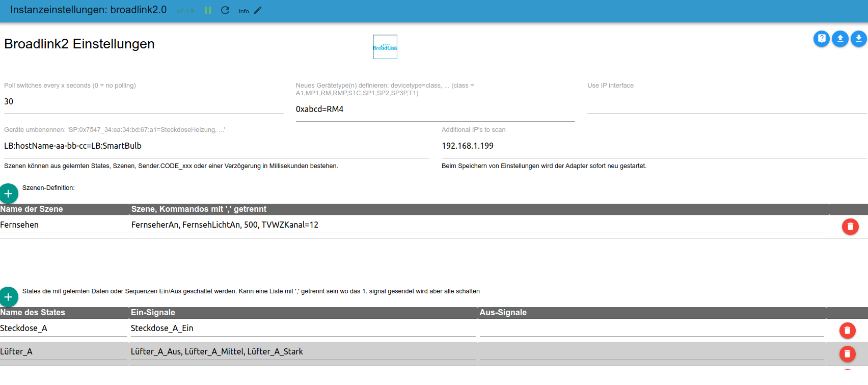Click the download configuration button
Screen dimensions: 868x385
pyautogui.click(x=859, y=39)
